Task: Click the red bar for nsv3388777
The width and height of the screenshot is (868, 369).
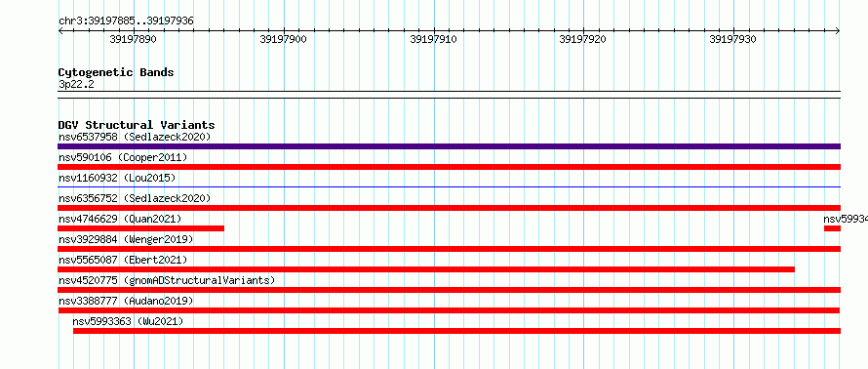Action: click(449, 310)
